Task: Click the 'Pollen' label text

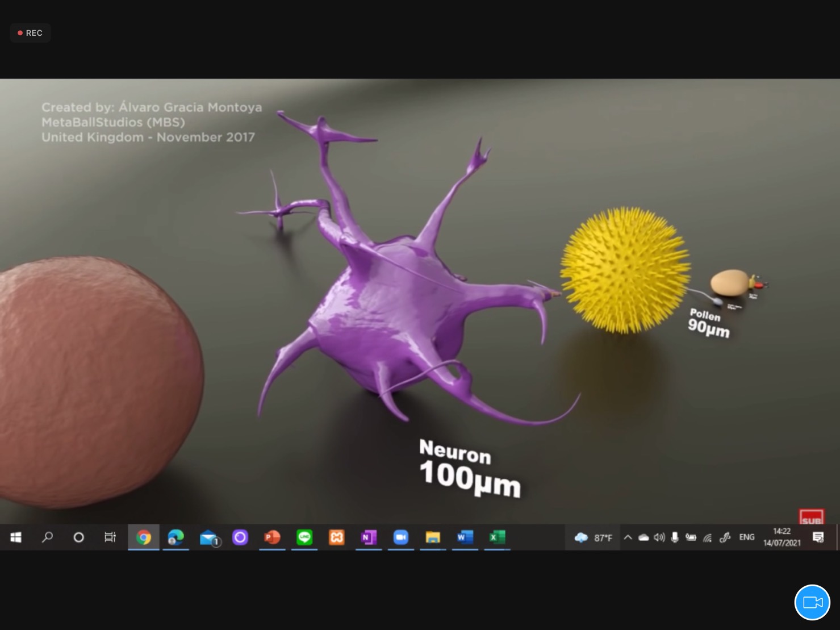Action: pos(705,315)
